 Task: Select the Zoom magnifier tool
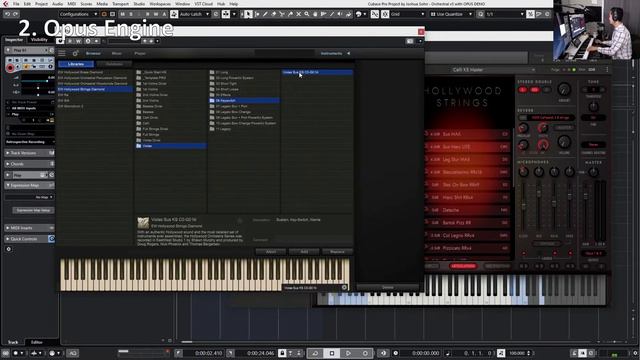(x=307, y=14)
